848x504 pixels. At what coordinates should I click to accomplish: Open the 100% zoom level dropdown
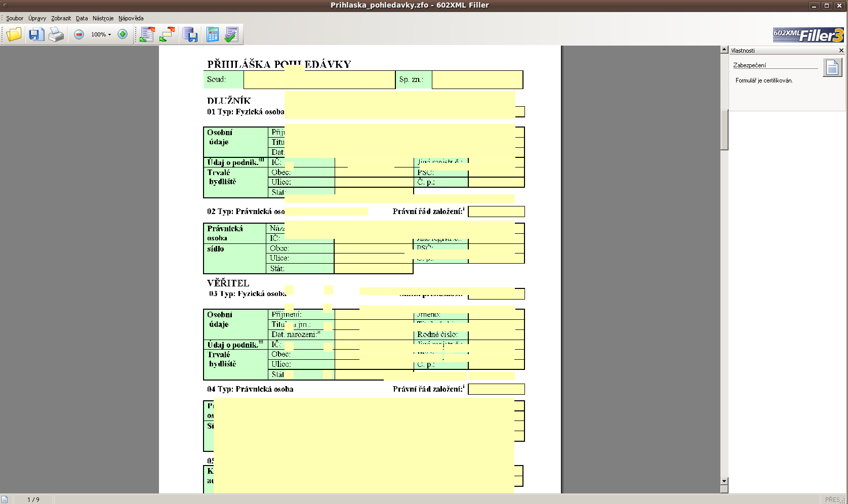101,34
